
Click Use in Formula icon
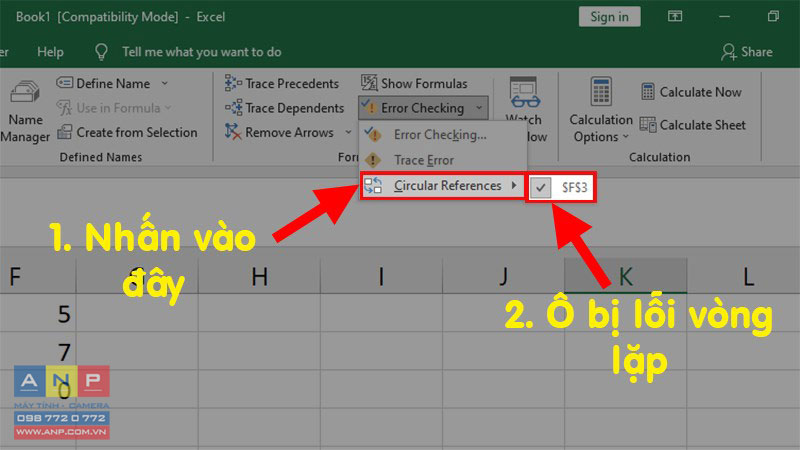point(64,108)
